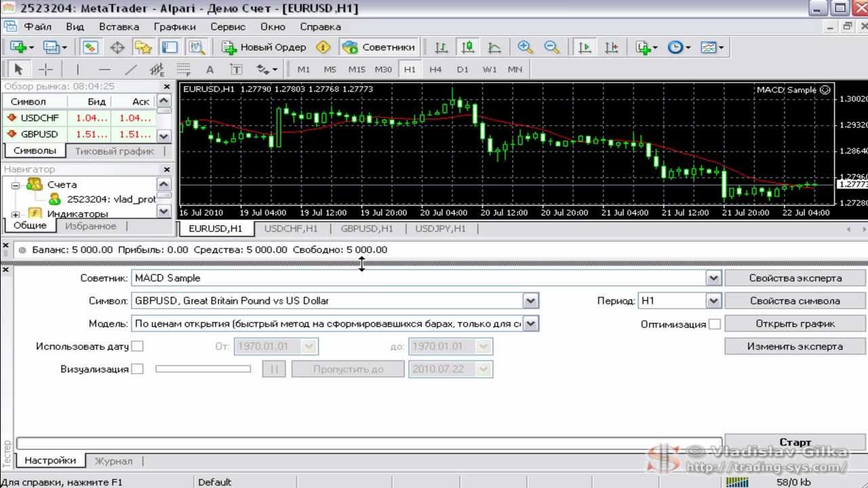Click the Market Watch scrollbar down arrow
Screen dimensions: 868x488
pos(163,136)
